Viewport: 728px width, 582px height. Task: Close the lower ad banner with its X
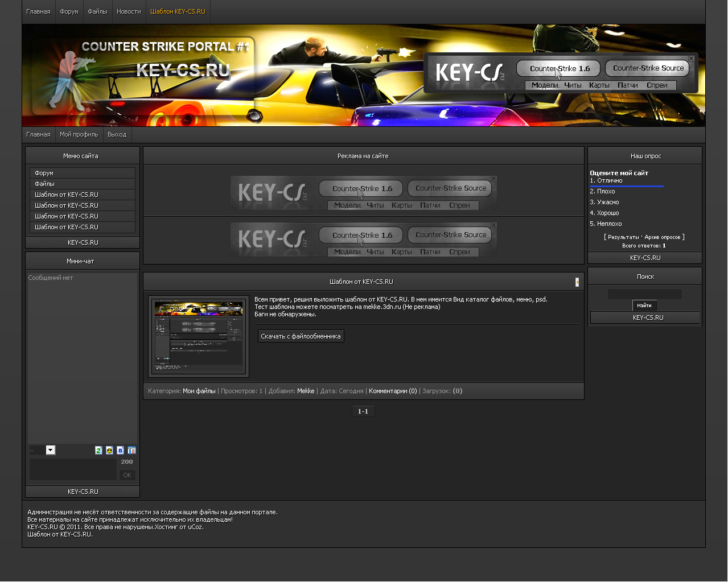click(x=493, y=225)
